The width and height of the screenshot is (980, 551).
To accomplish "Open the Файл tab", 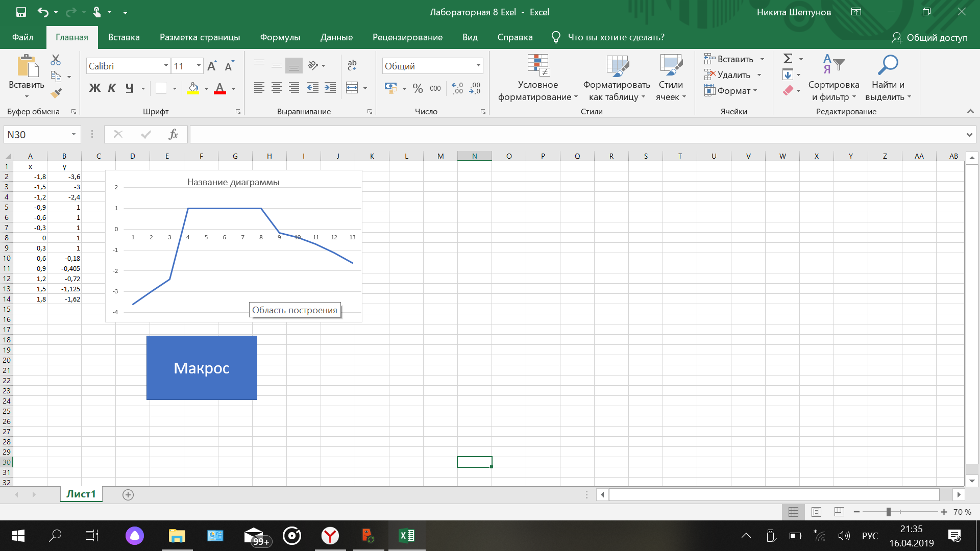I will click(22, 37).
